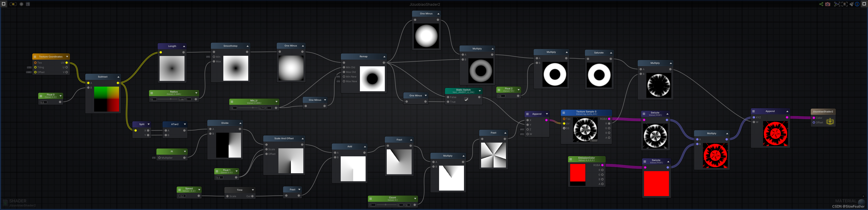Image resolution: width=868 pixels, height=210 pixels.
Task: Click the RGBA output port of EmissionColor
Action: tap(602, 165)
